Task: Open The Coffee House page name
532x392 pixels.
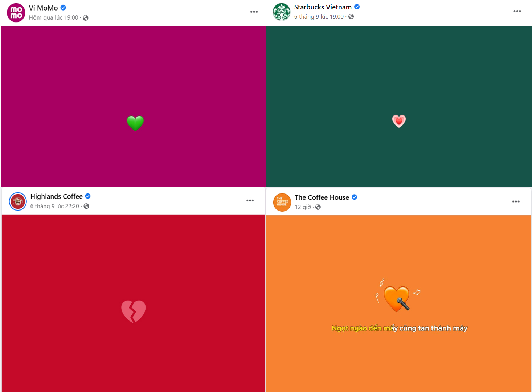Action: pos(322,197)
